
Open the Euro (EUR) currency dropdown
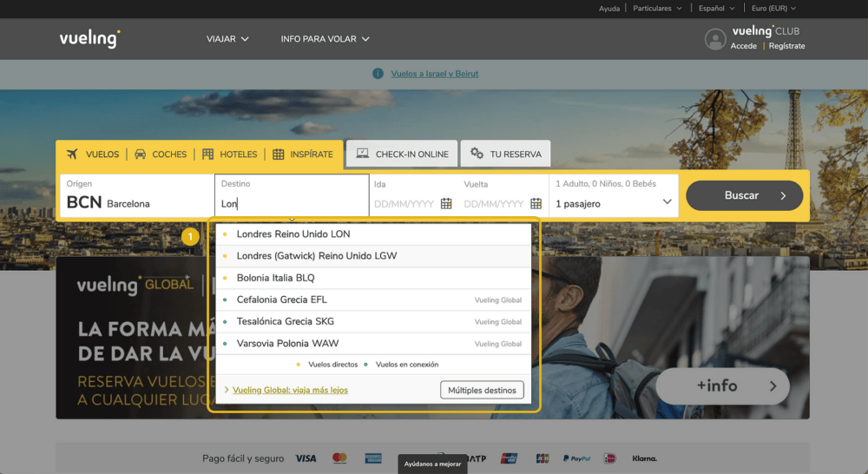(773, 9)
